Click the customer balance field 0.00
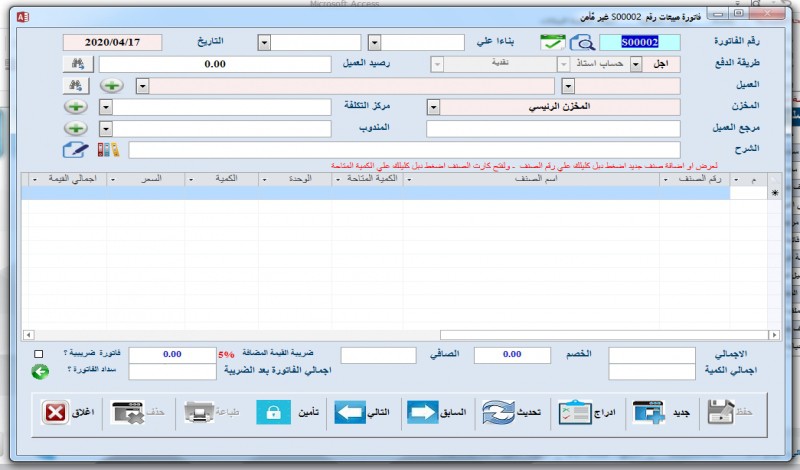Viewport: 800px width, 470px height. click(x=215, y=64)
